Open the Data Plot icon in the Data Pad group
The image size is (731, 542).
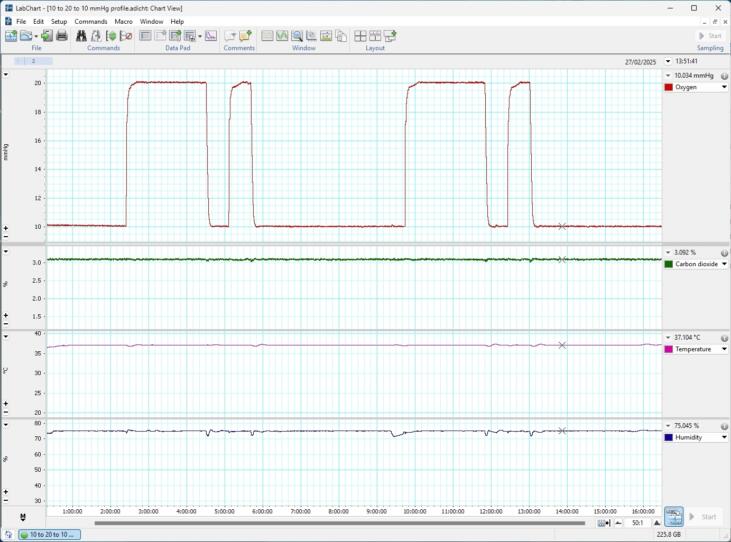[x=211, y=36]
